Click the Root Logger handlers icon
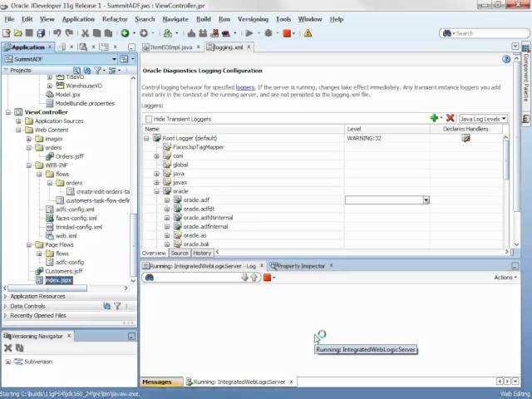 pyautogui.click(x=465, y=138)
